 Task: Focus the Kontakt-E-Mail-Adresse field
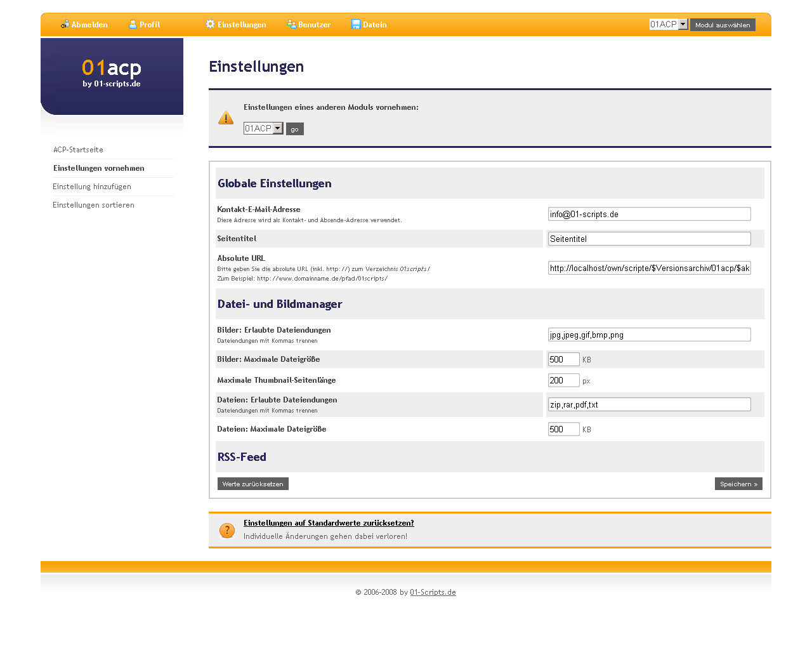point(650,214)
